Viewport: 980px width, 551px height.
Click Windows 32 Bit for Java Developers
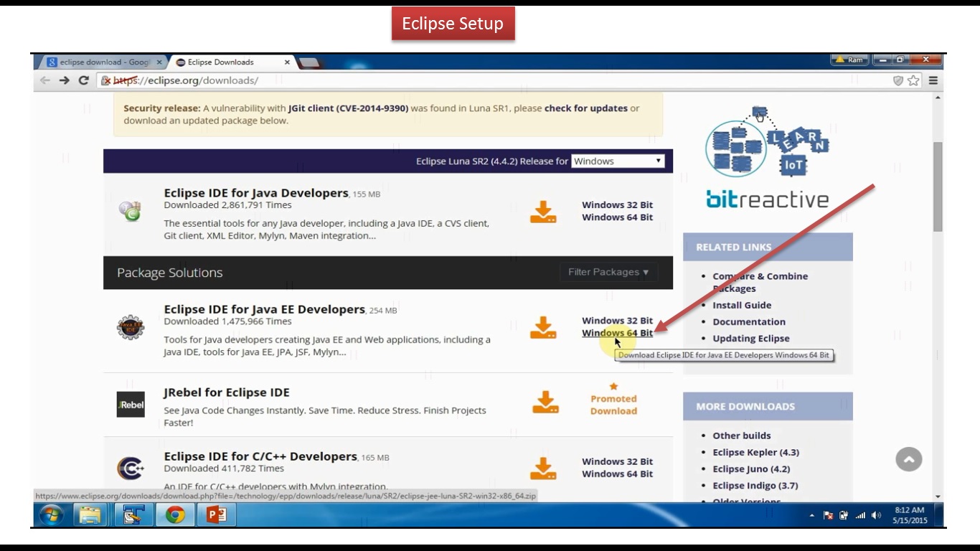617,205
